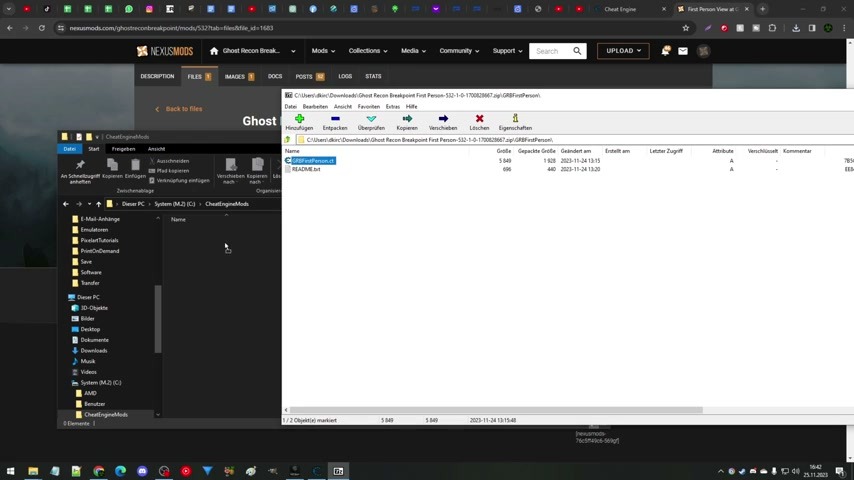Open Favoriten menu in 7-Zip
The width and height of the screenshot is (854, 480).
pos(369,107)
